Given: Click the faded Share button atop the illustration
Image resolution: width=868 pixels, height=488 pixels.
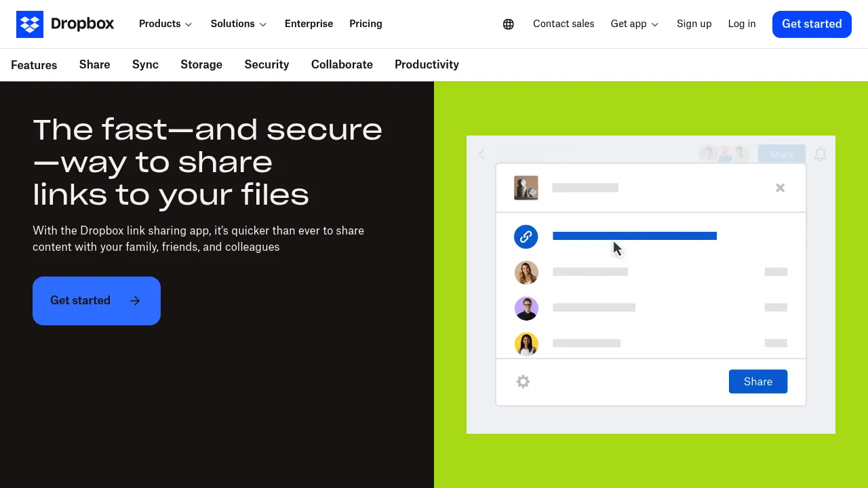Looking at the screenshot, I should click(781, 155).
